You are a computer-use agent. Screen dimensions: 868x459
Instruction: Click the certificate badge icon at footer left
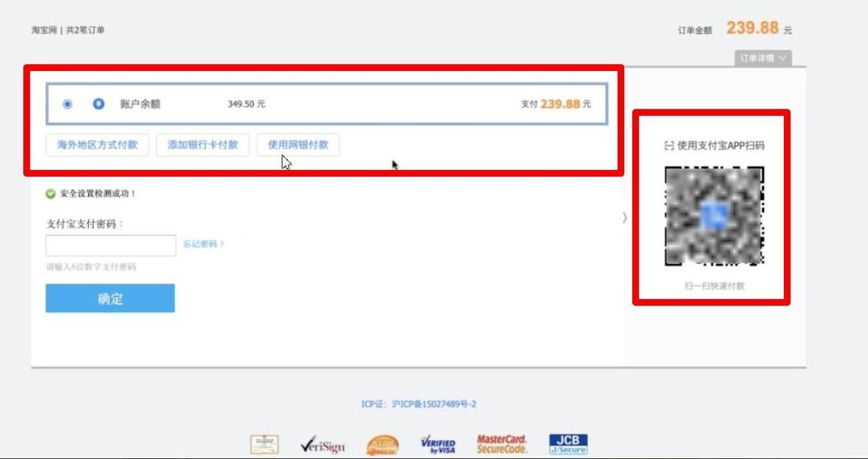(x=265, y=445)
